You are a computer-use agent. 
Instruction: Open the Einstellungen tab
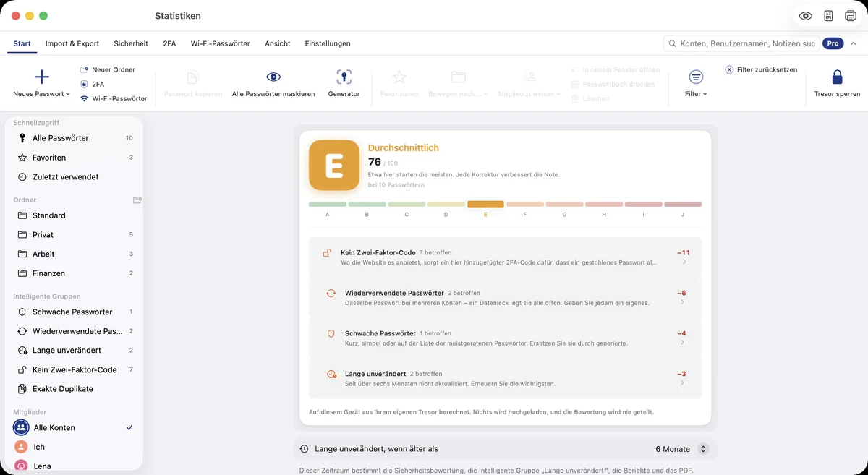(328, 43)
